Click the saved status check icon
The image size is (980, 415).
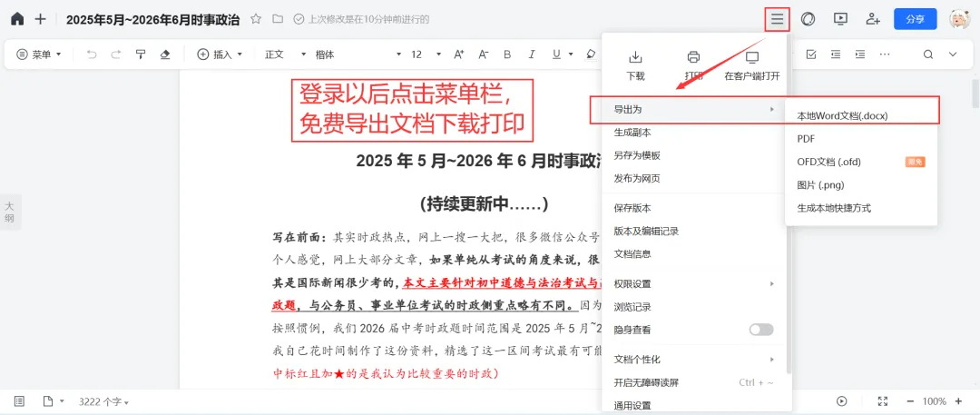299,19
